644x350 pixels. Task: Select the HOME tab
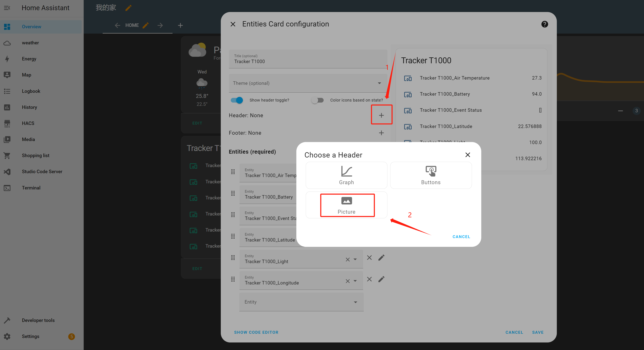click(x=132, y=25)
